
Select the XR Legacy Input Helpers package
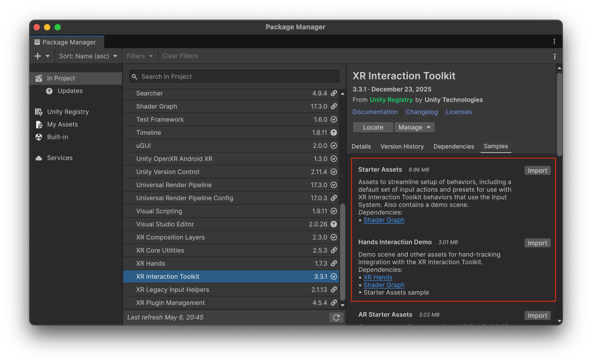231,290
